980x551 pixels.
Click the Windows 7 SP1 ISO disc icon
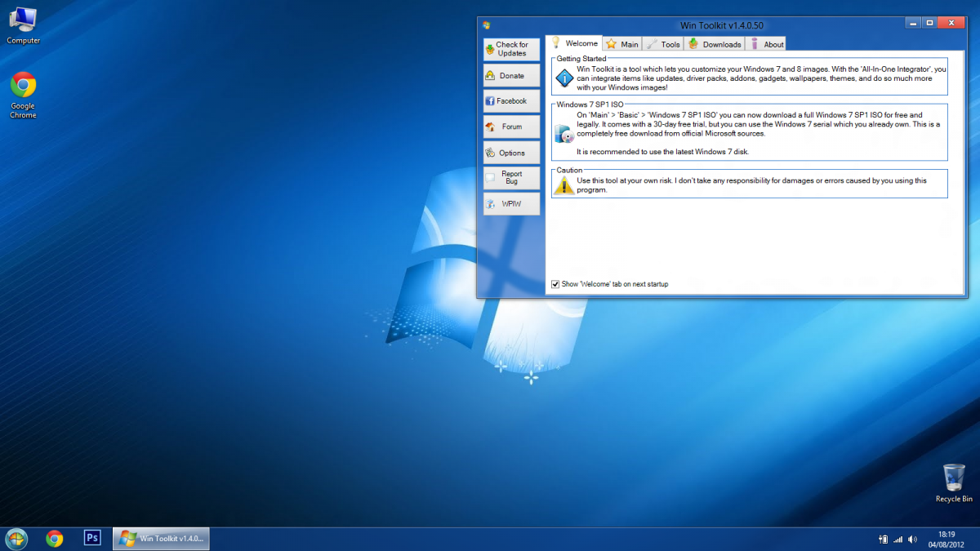tap(564, 134)
